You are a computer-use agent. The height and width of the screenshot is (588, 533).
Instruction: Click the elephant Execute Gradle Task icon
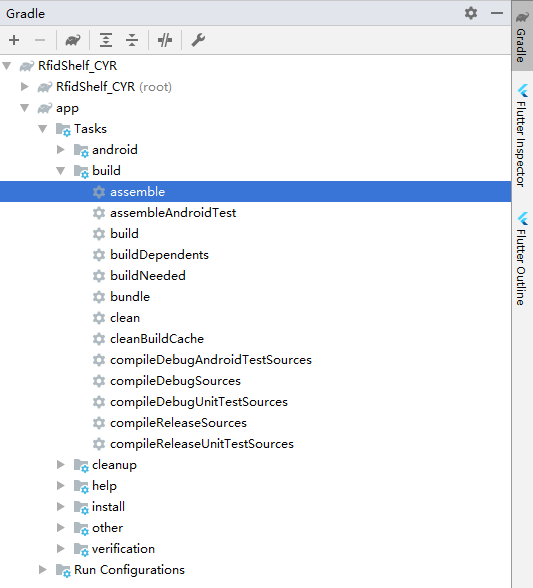pos(73,40)
